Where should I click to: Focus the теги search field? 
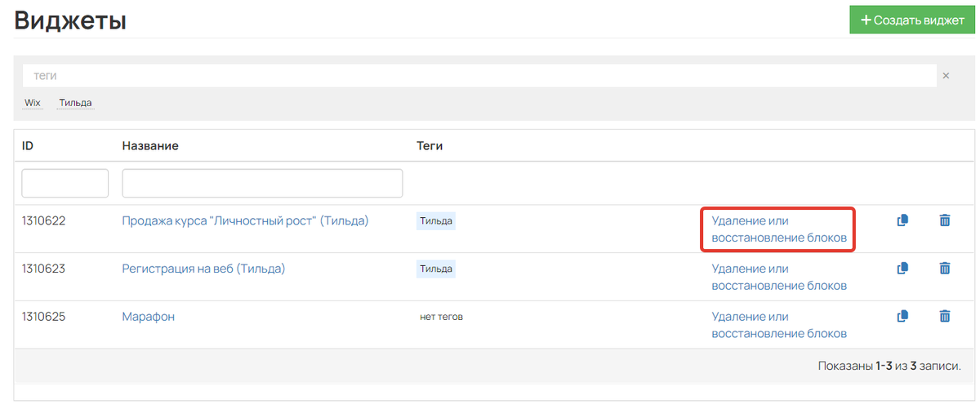pyautogui.click(x=479, y=75)
